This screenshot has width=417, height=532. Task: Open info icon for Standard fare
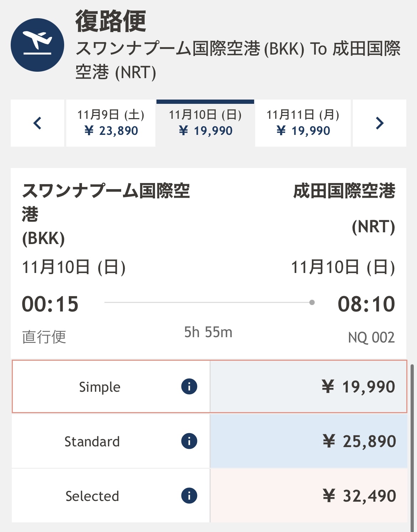pos(189,441)
